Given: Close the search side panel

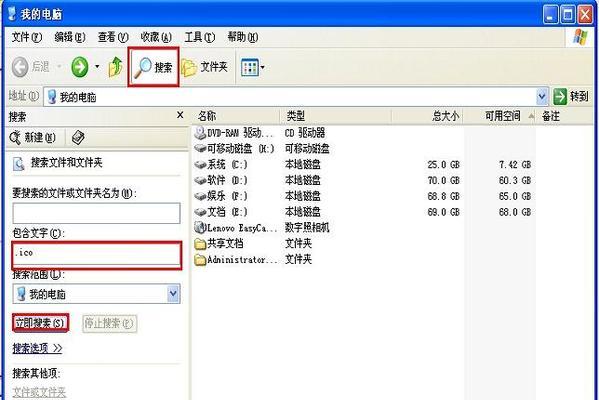Looking at the screenshot, I should tap(180, 115).
